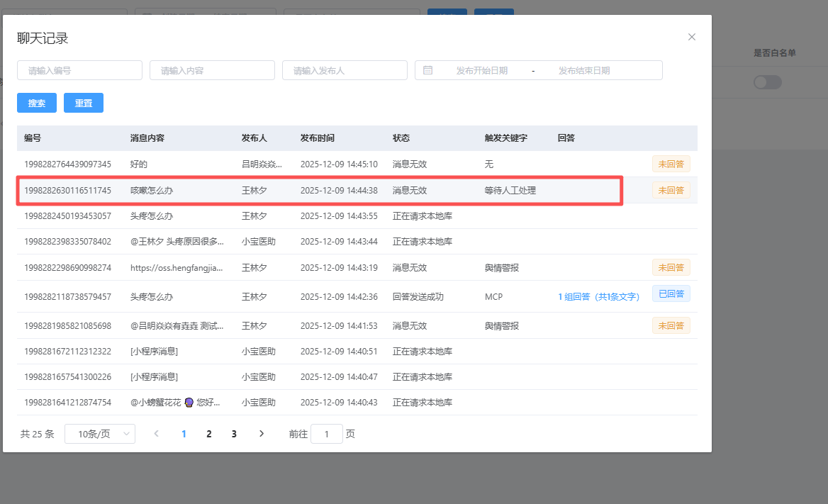The image size is (828, 504).
Task: Open the 10条/页 page size dropdown
Action: [100, 434]
